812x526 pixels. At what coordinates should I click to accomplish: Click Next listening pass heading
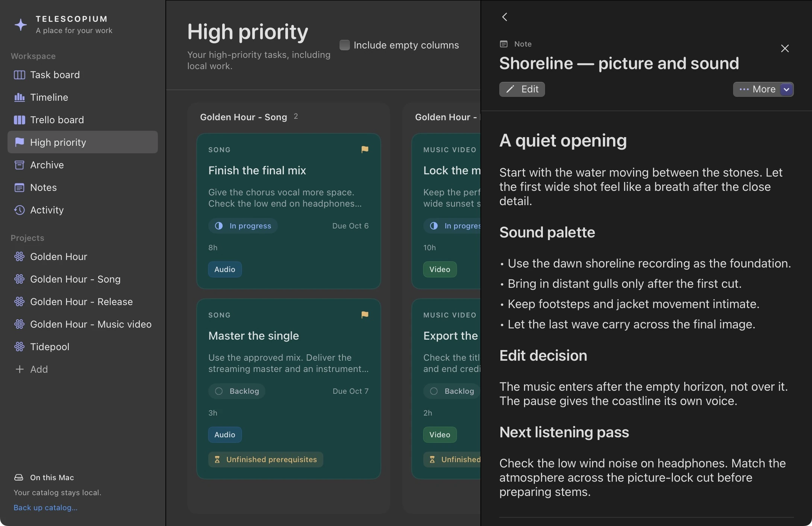(x=564, y=432)
